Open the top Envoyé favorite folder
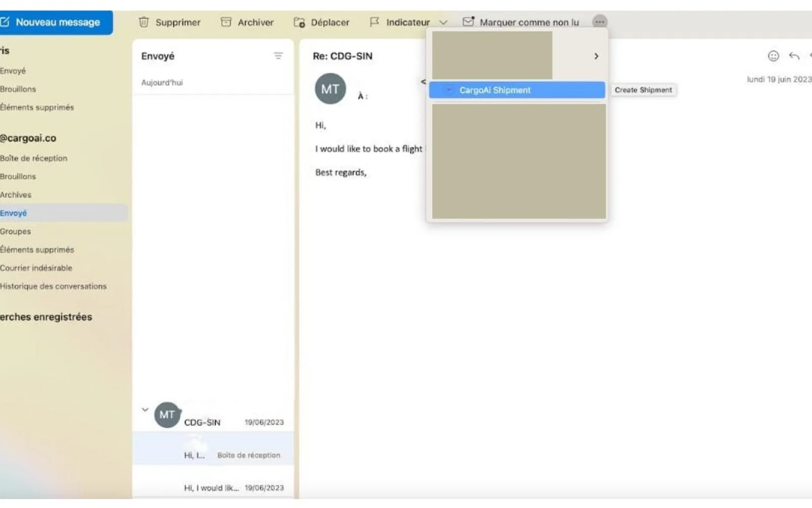 click(13, 71)
